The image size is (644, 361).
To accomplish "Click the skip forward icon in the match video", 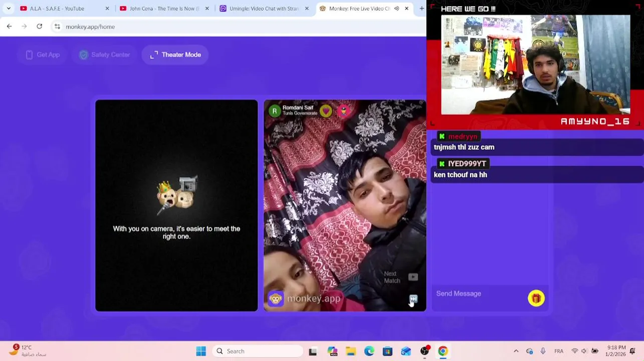I will pos(413,299).
